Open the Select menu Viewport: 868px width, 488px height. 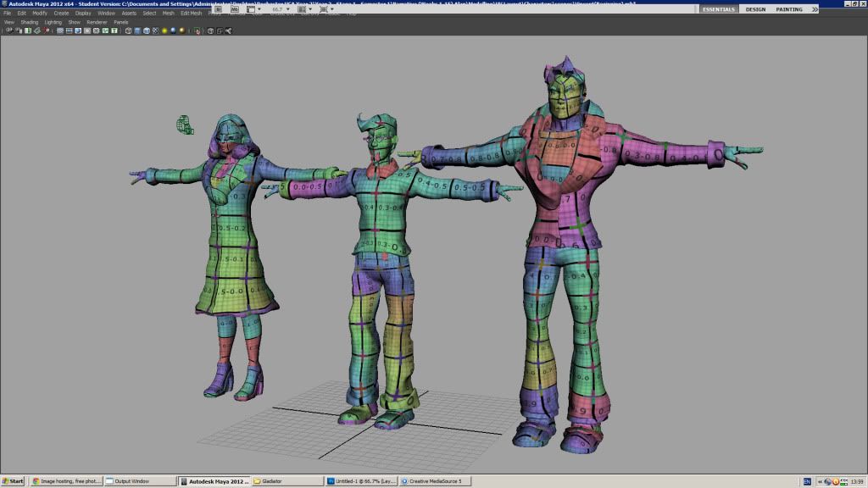click(x=149, y=14)
